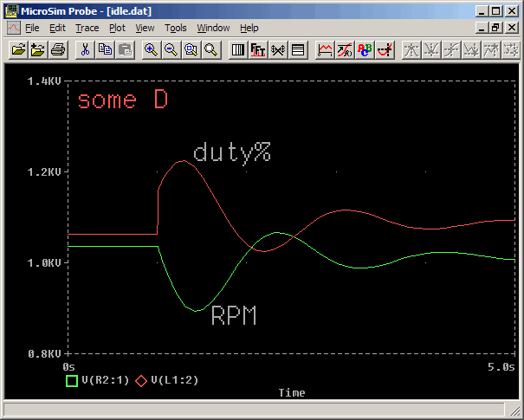
Task: Toggle the Log X axis button
Action: tap(238, 49)
